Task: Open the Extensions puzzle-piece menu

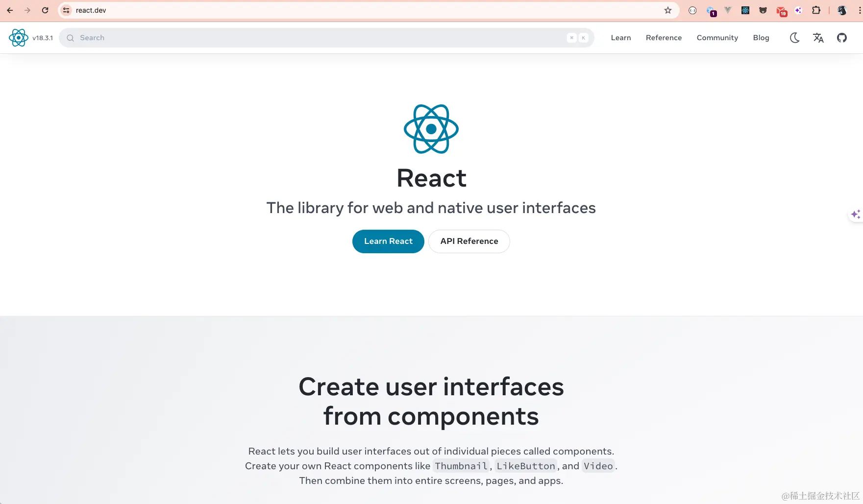Action: click(x=816, y=10)
